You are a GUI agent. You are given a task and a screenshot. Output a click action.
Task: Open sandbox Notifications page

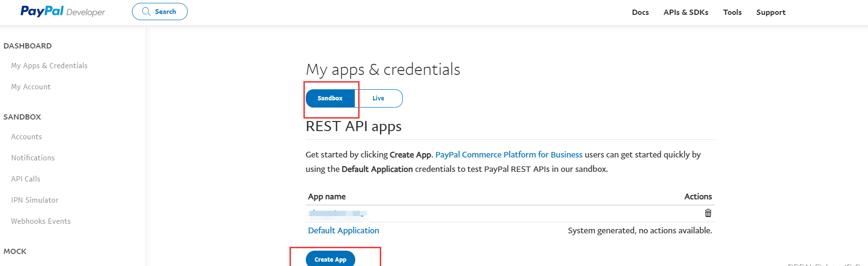pos(33,158)
